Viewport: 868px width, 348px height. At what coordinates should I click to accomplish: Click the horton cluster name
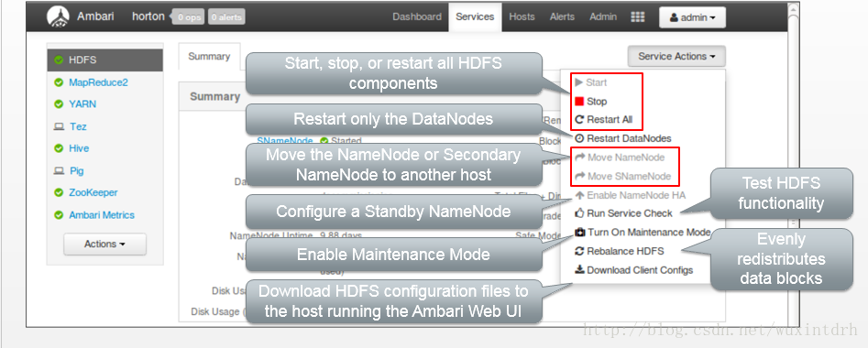coord(148,16)
